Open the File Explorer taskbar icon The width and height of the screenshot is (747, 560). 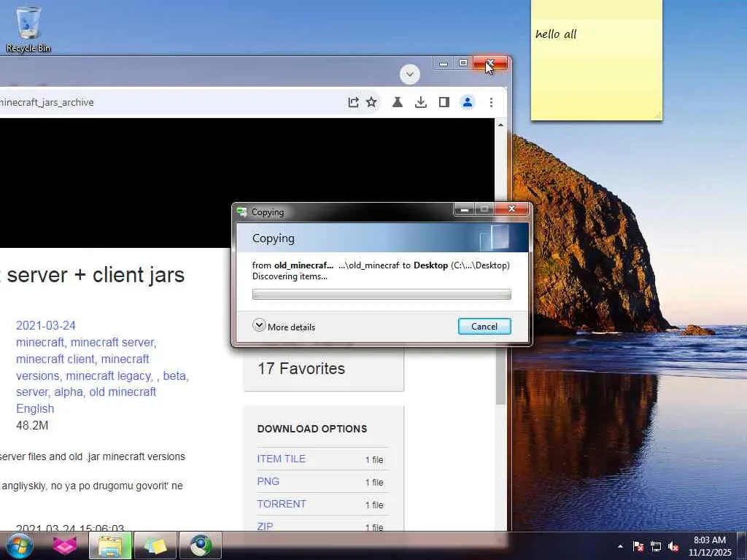pos(111,545)
